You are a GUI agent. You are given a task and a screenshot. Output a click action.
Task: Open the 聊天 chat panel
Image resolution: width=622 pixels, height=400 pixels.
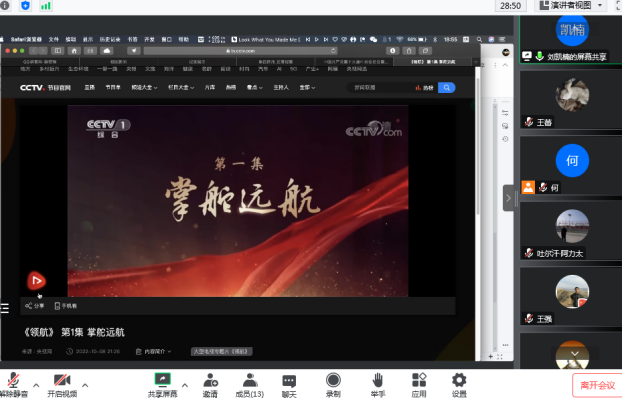pos(289,382)
